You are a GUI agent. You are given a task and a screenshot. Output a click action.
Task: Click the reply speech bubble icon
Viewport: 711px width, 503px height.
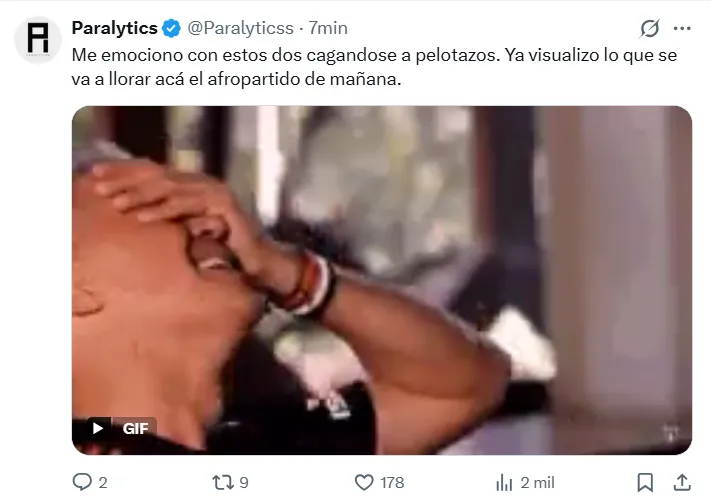click(82, 482)
